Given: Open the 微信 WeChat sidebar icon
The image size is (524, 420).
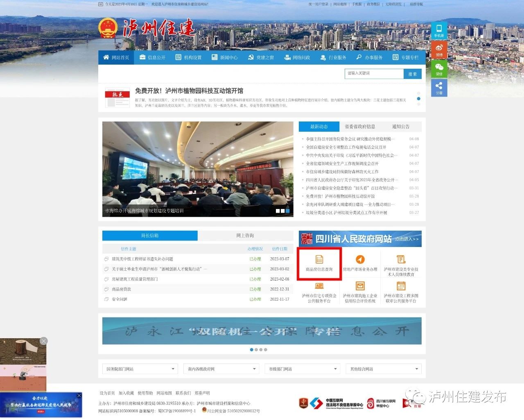Looking at the screenshot, I should [x=439, y=69].
